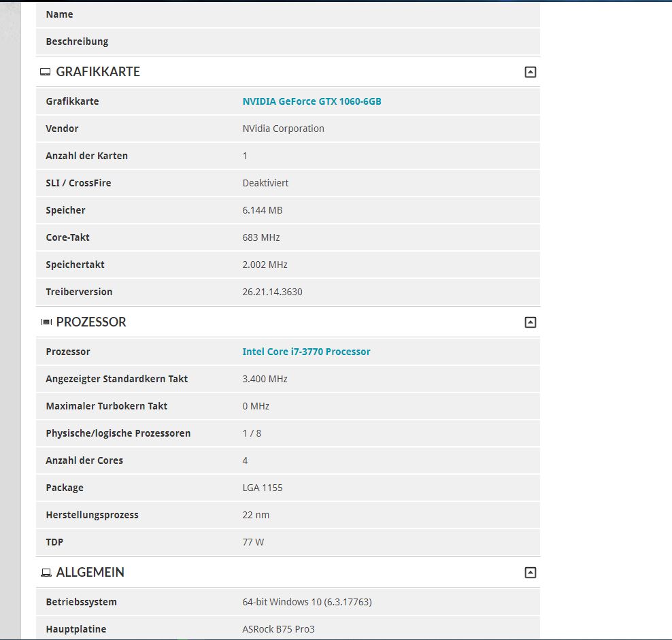The height and width of the screenshot is (640, 672).
Task: Collapse the PROZESSOR section
Action: [x=530, y=322]
